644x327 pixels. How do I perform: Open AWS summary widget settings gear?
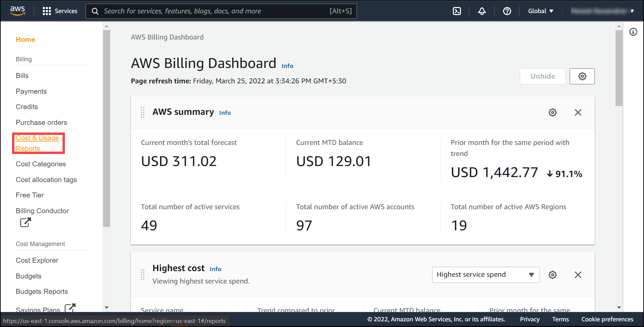point(553,112)
